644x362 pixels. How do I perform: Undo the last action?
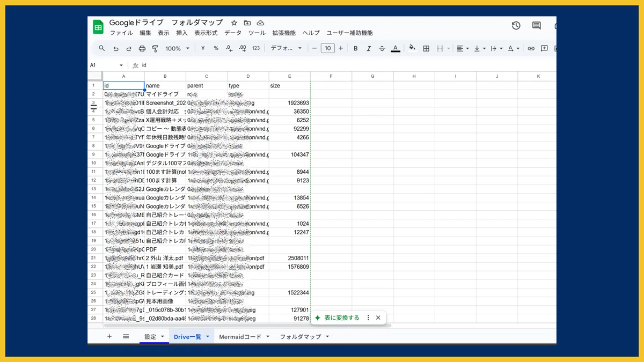115,48
